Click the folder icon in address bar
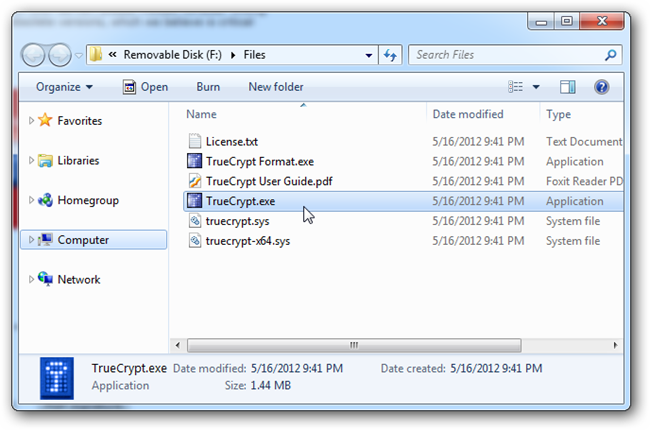 click(x=96, y=54)
